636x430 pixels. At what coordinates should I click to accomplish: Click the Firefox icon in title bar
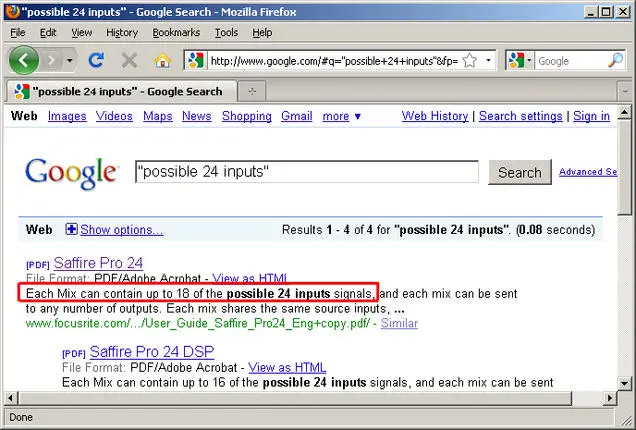coord(13,11)
